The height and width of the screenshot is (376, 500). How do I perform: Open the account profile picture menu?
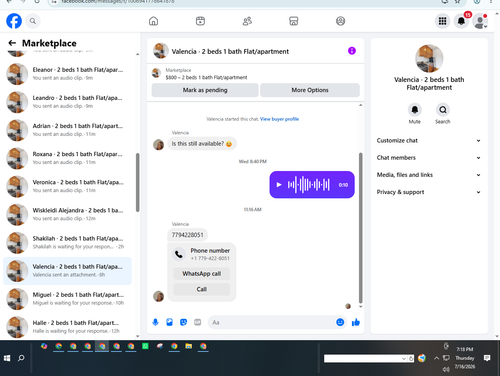480,21
